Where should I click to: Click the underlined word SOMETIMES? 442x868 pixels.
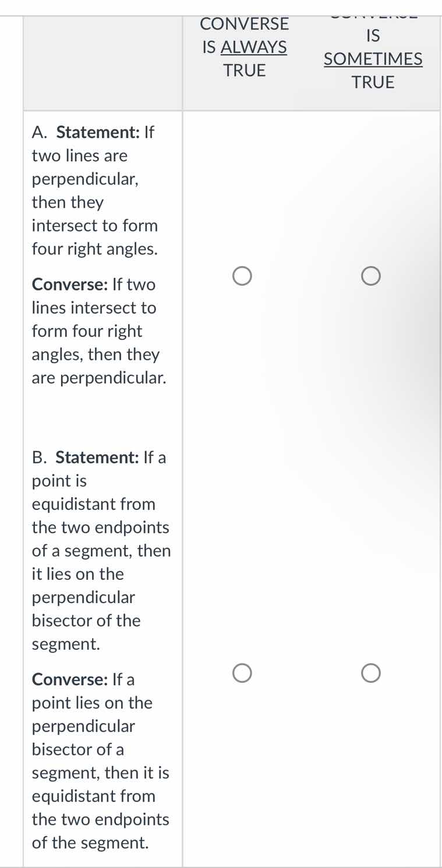pos(373,59)
